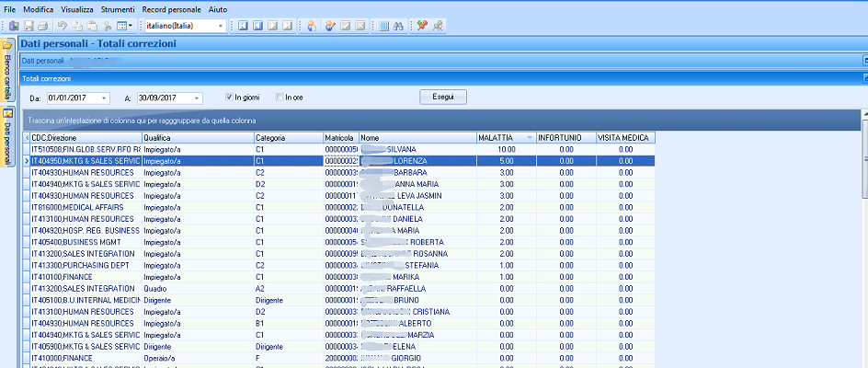Click the binoculars search icon
This screenshot has width=868, height=368.
(398, 26)
